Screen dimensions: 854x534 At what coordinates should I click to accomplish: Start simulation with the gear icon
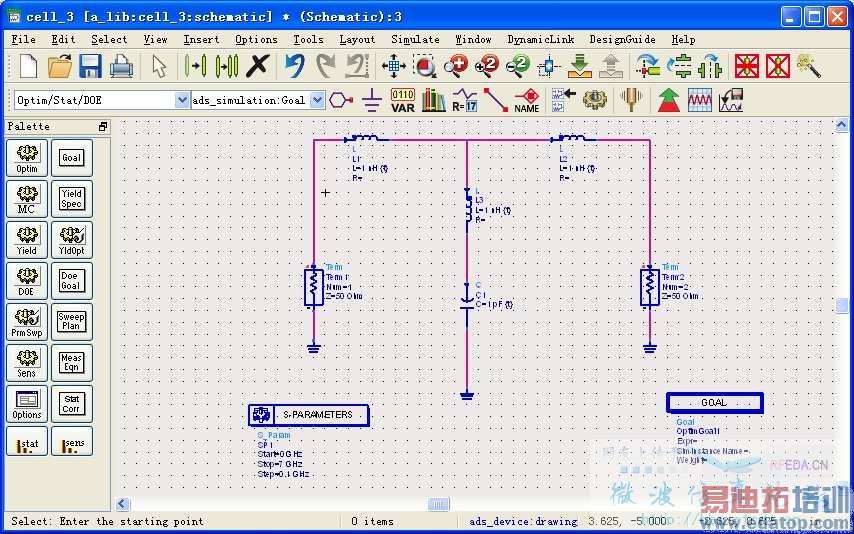click(x=595, y=100)
